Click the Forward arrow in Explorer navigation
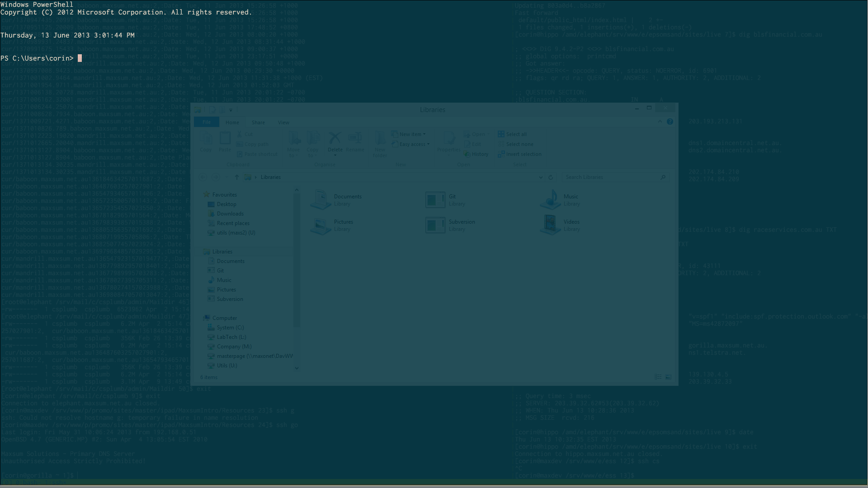868x488 pixels. point(216,177)
